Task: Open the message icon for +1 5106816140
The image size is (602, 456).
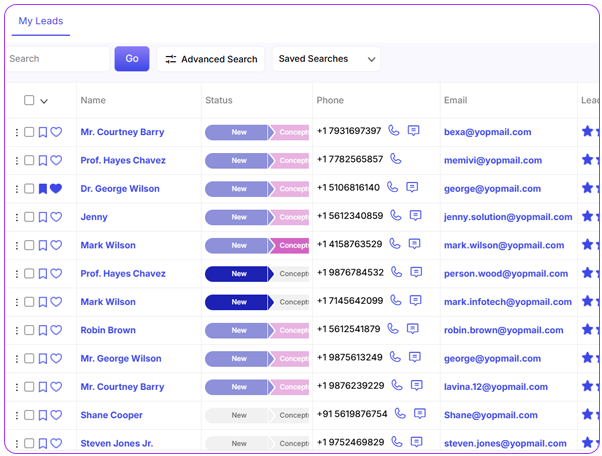Action: (412, 187)
